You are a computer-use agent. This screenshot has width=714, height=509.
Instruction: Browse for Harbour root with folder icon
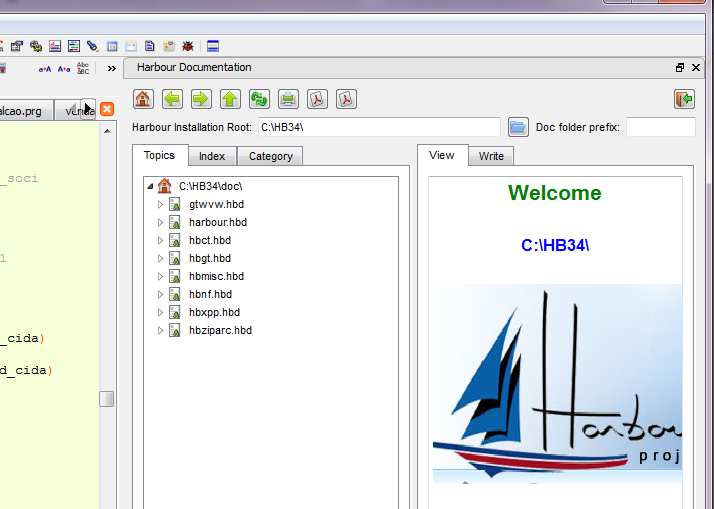(x=518, y=127)
